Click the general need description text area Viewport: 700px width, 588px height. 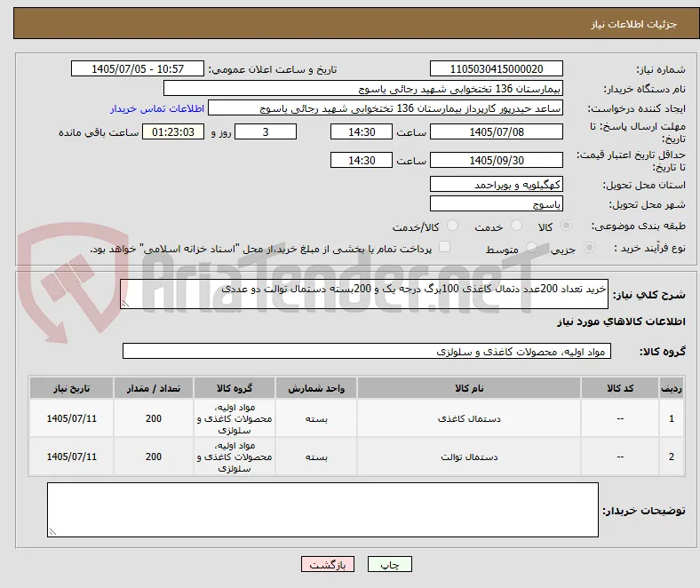[364, 294]
